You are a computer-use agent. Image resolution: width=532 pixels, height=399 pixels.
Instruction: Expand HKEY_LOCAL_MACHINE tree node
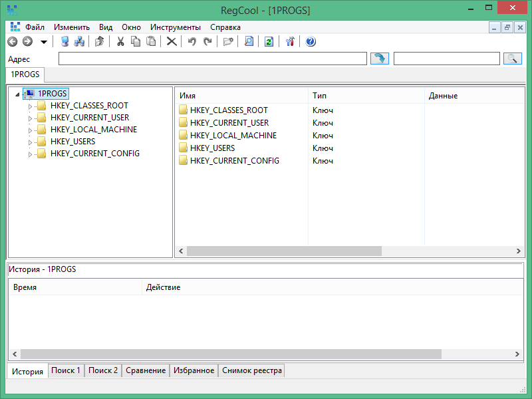coord(30,130)
